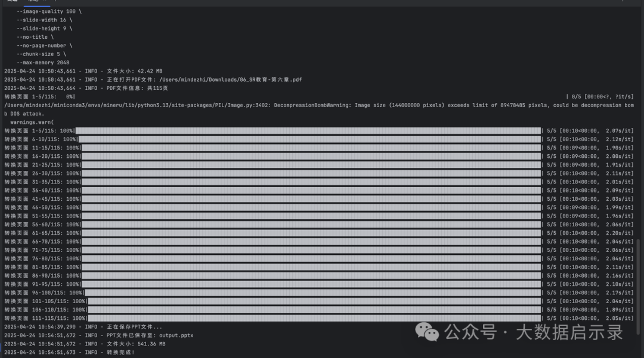
Task: Click the 转换页面 31-35/115 label
Action: tap(35, 182)
